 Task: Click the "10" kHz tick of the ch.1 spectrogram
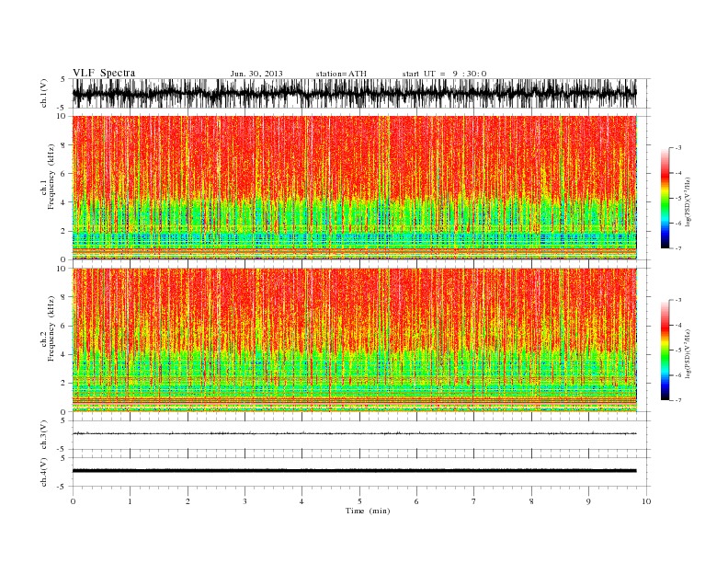[x=62, y=116]
